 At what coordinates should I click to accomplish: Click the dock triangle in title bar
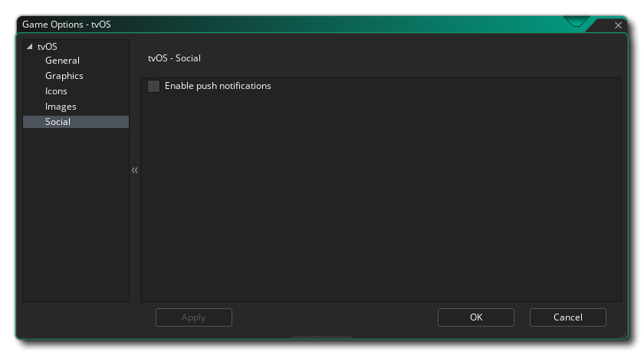pyautogui.click(x=576, y=21)
